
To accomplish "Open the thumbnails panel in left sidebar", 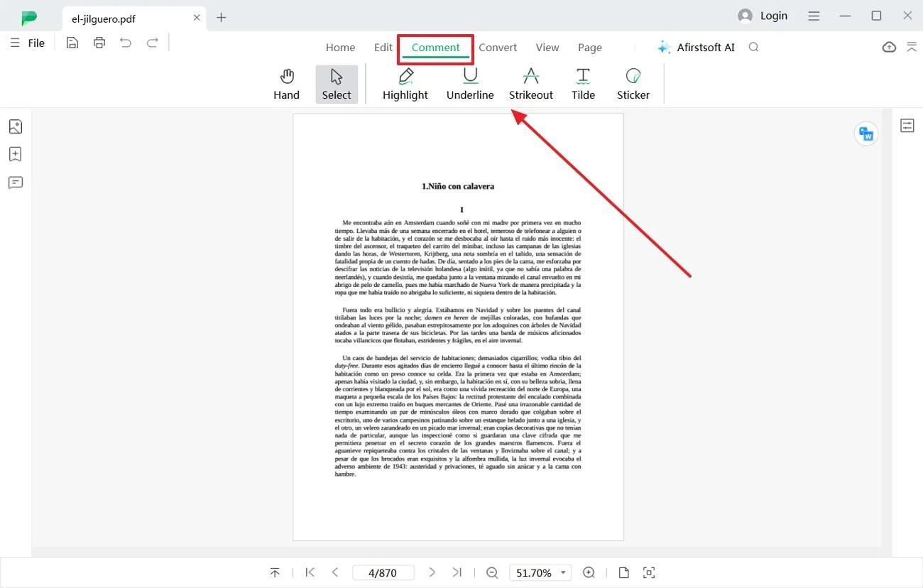I will pos(16,126).
